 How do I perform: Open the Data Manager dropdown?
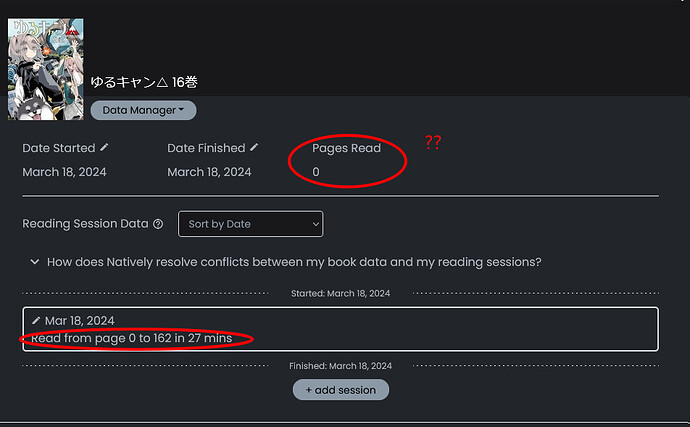(143, 110)
